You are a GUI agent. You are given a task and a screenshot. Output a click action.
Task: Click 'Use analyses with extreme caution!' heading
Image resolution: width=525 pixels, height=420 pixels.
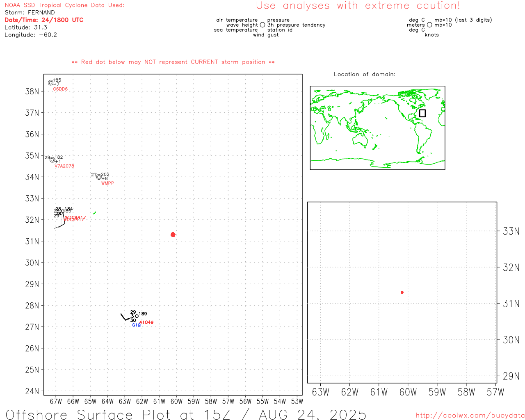click(x=358, y=6)
